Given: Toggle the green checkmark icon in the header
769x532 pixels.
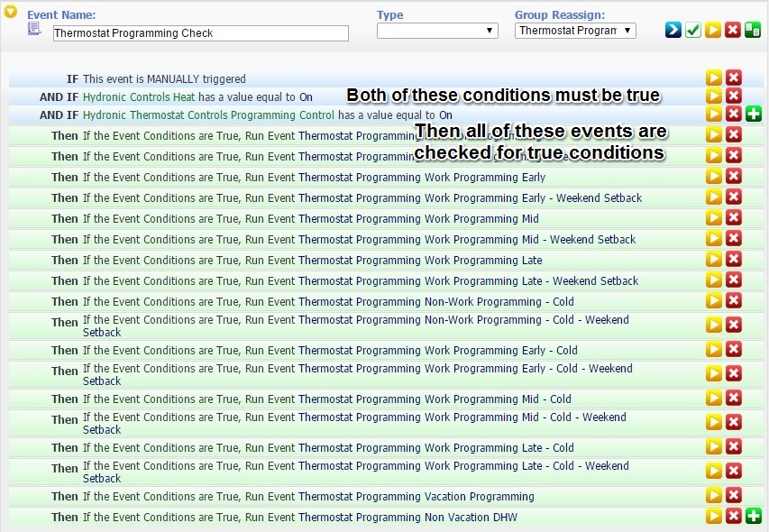Looking at the screenshot, I should 693,30.
